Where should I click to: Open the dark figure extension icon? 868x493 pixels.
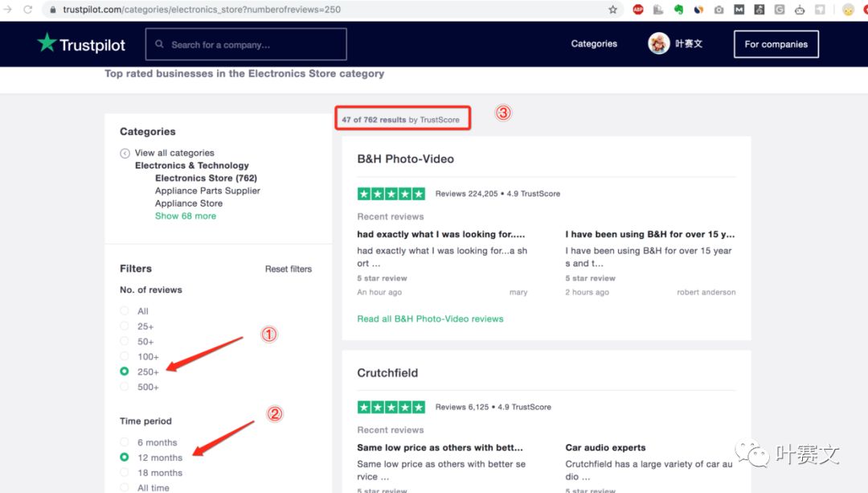tap(759, 10)
